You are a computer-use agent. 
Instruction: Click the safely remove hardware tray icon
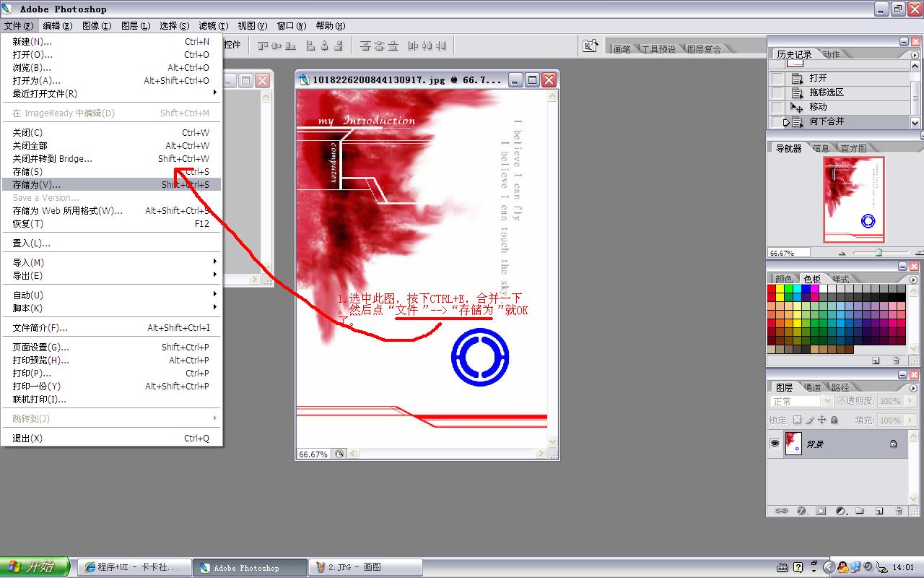881,567
